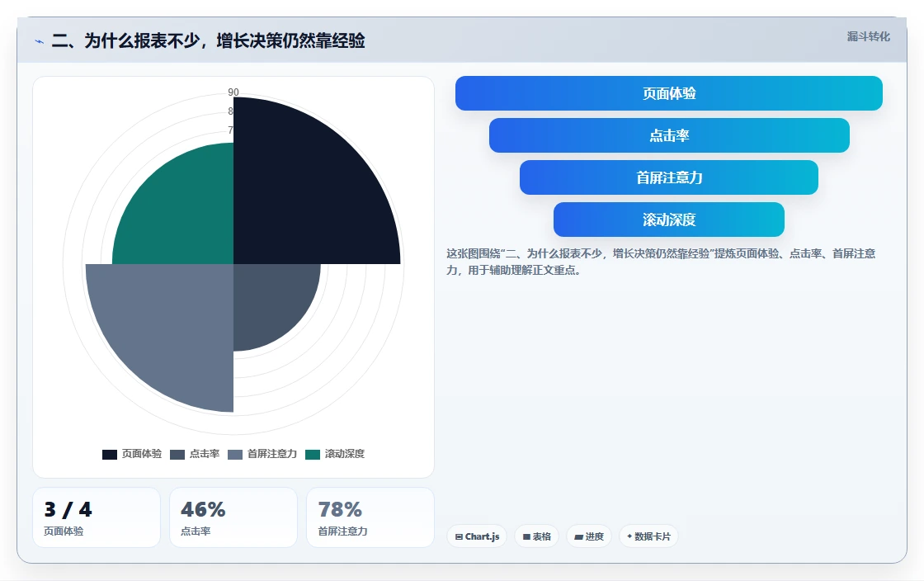Click the 3 / 4 页面体验 stat card
Screen dimensions: 924x581
coord(97,517)
